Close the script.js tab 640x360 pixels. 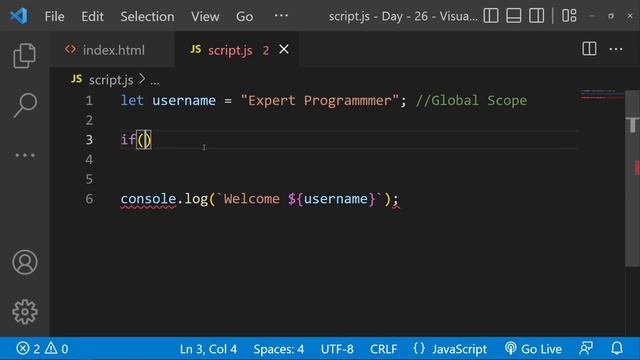[284, 49]
